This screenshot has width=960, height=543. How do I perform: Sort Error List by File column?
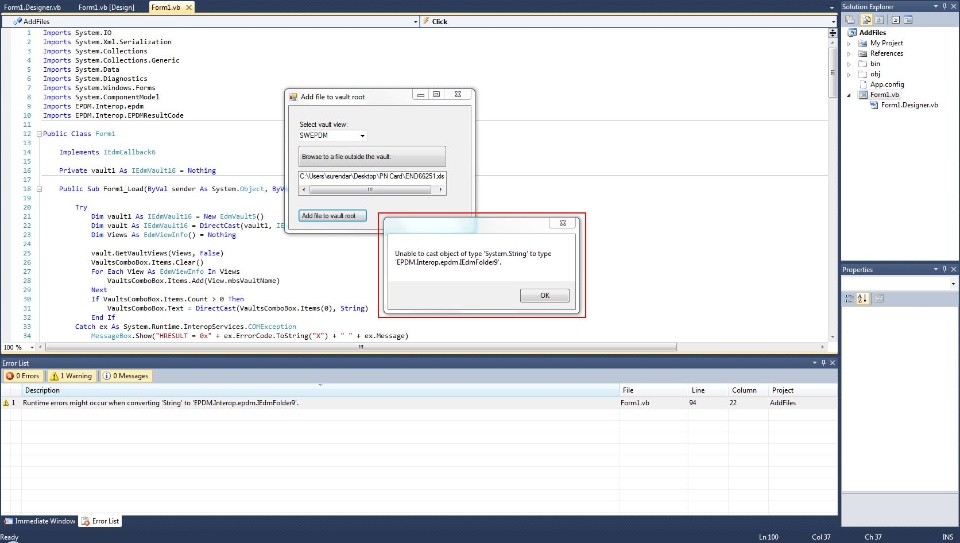click(x=654, y=390)
